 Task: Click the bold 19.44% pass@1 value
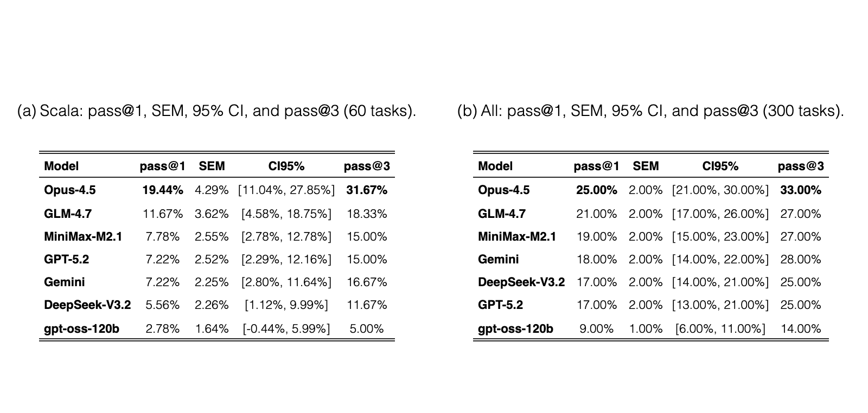click(163, 190)
